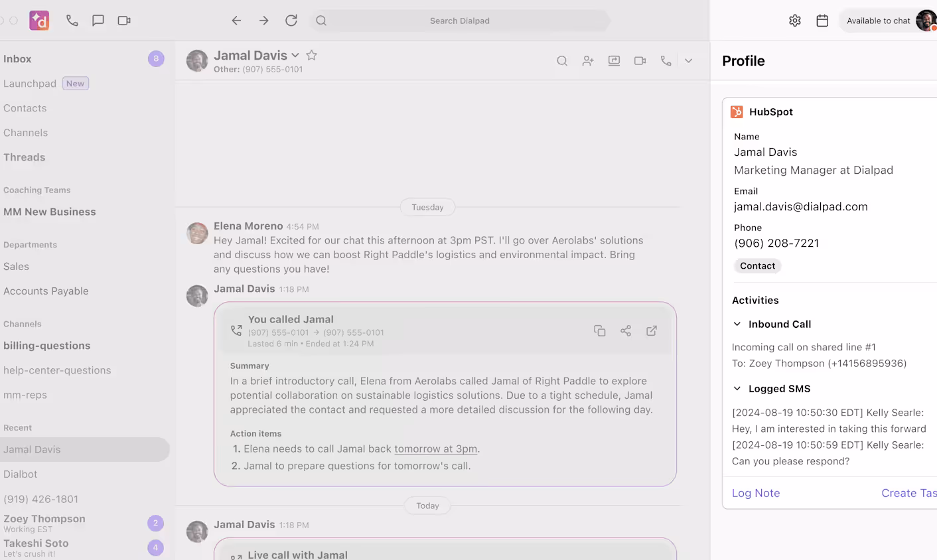This screenshot has height=560, width=937.
Task: Click jamal.davis@dialpad.com email
Action: point(801,207)
